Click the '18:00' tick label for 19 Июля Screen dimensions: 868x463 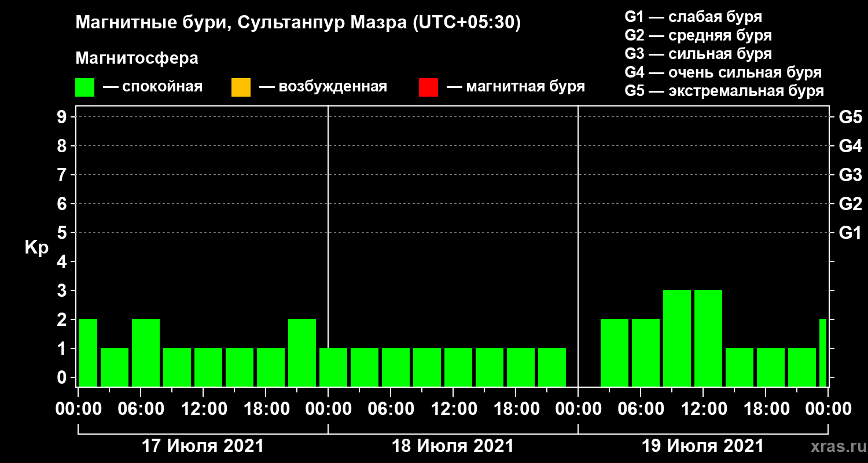pos(766,409)
